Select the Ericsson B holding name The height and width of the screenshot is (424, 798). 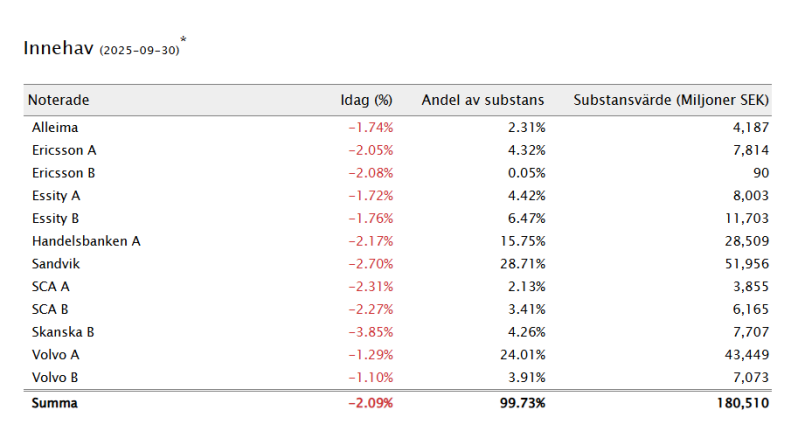pyautogui.click(x=63, y=173)
